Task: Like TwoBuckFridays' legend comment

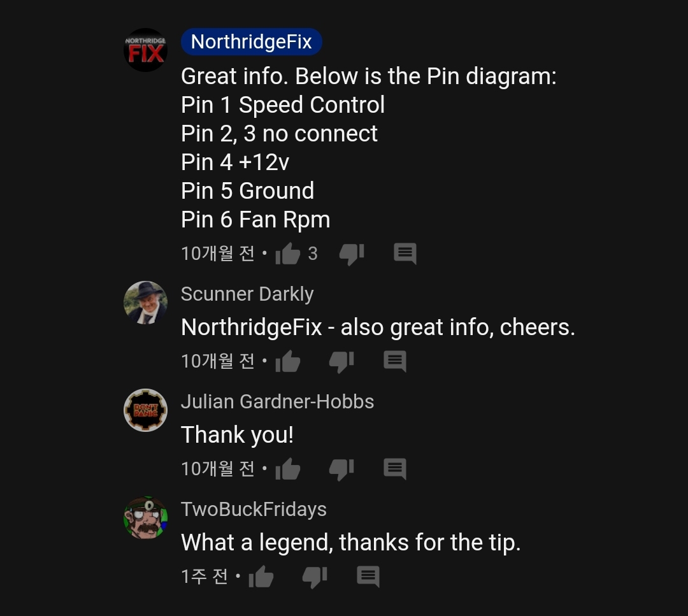Action: coord(261,577)
